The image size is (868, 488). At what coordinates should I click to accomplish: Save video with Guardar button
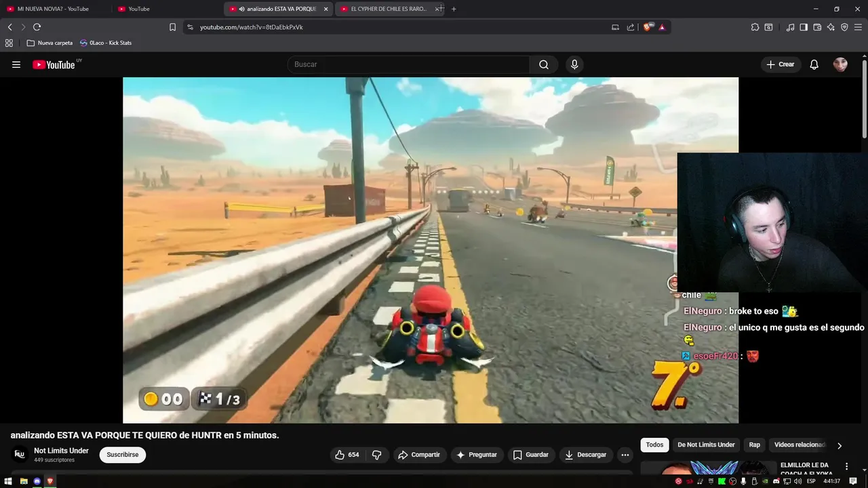click(531, 455)
